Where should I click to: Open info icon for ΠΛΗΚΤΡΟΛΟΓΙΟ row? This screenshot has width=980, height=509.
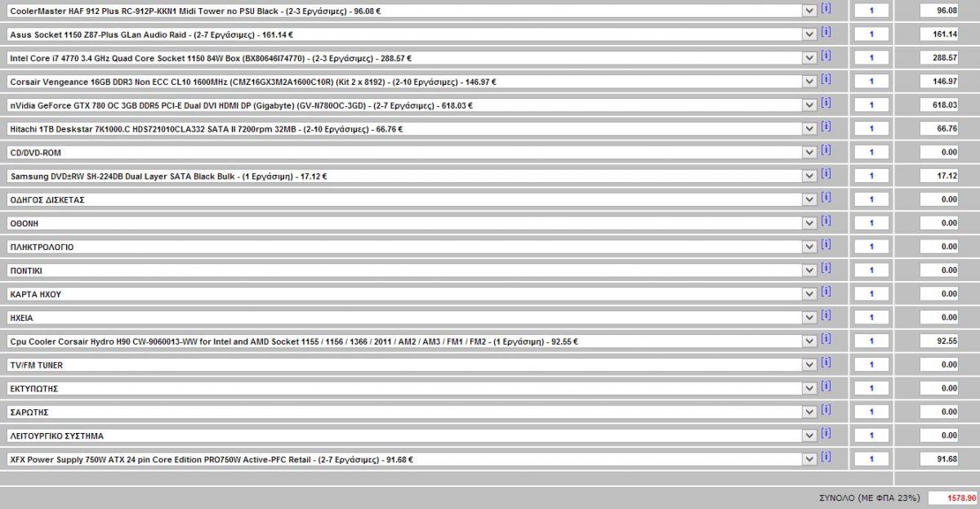(x=826, y=244)
